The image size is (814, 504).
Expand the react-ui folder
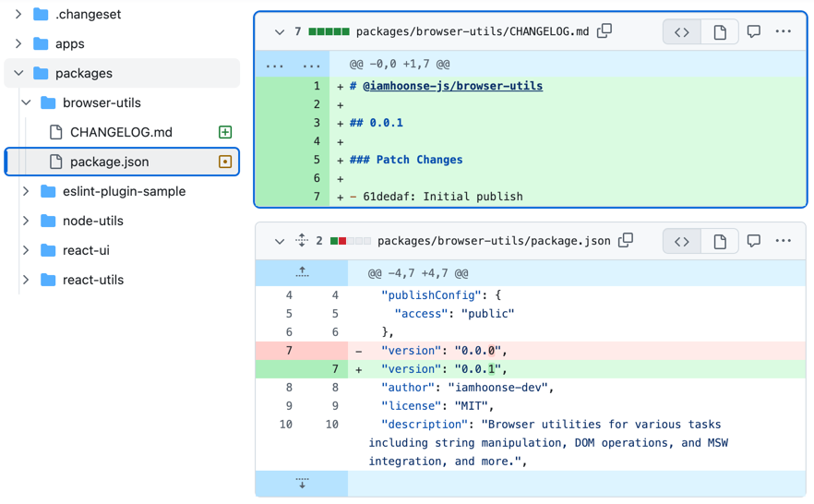tap(26, 251)
